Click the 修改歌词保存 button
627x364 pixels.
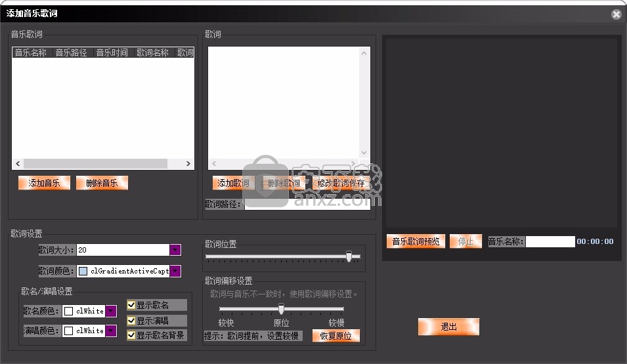[341, 183]
